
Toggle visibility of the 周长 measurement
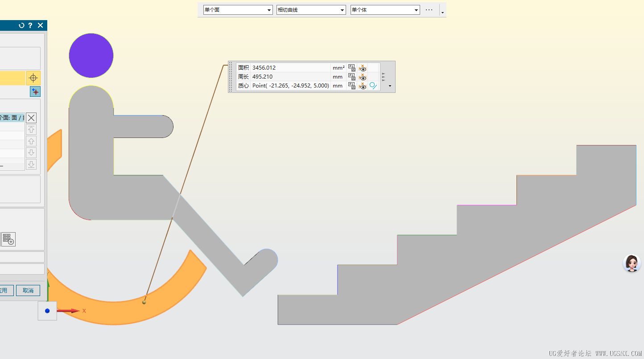[x=363, y=77]
